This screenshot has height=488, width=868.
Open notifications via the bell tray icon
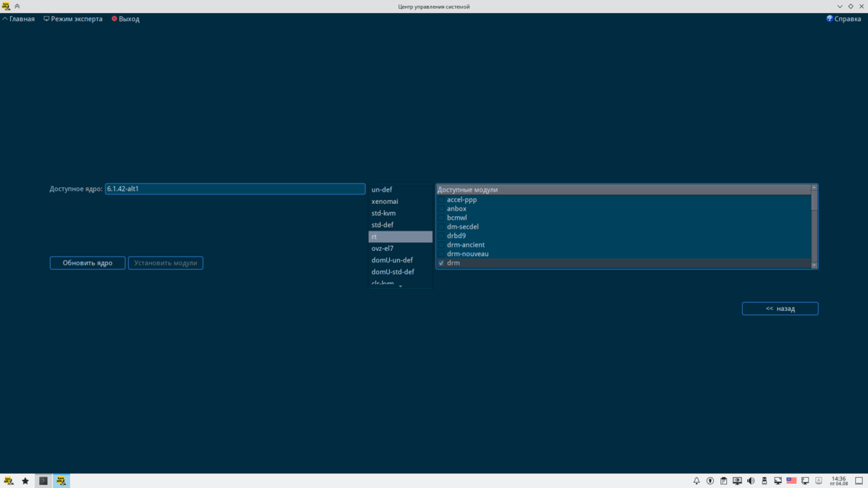(696, 480)
